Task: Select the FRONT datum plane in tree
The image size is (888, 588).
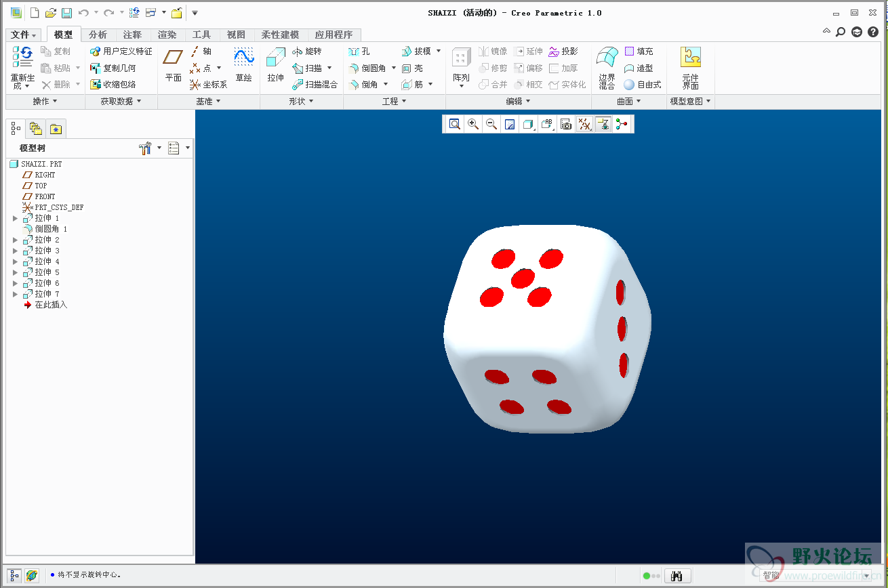Action: pos(39,196)
